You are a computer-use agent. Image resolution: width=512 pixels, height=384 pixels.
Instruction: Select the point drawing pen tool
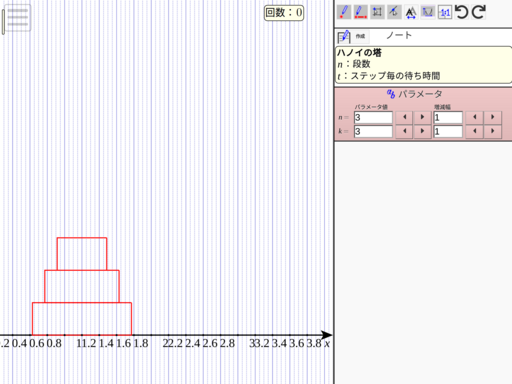click(x=344, y=12)
